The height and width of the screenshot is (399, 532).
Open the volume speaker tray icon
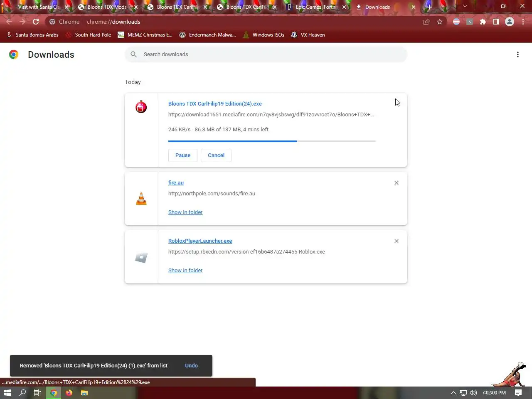(473, 393)
